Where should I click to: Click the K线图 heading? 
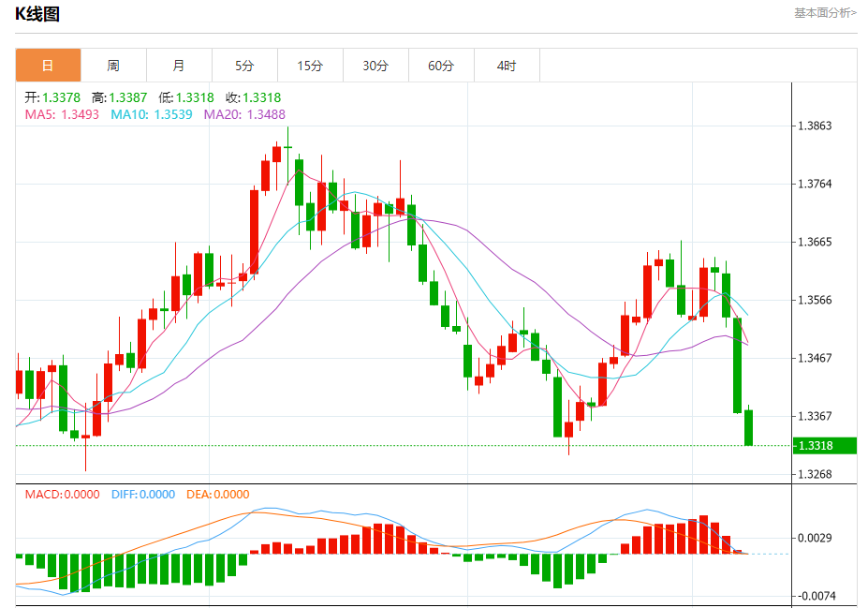coord(37,14)
